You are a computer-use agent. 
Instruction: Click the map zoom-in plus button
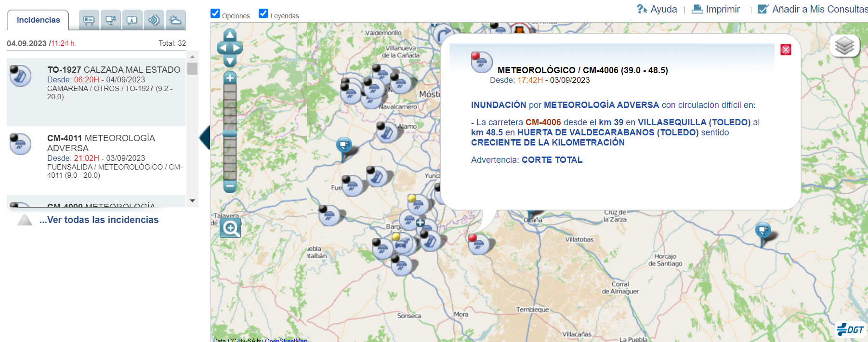[230, 78]
